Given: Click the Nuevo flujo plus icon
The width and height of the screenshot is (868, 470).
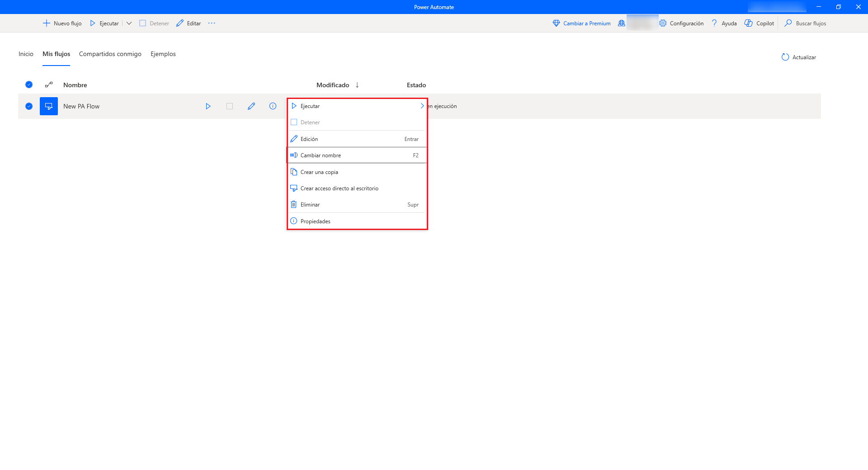Looking at the screenshot, I should click(x=46, y=23).
